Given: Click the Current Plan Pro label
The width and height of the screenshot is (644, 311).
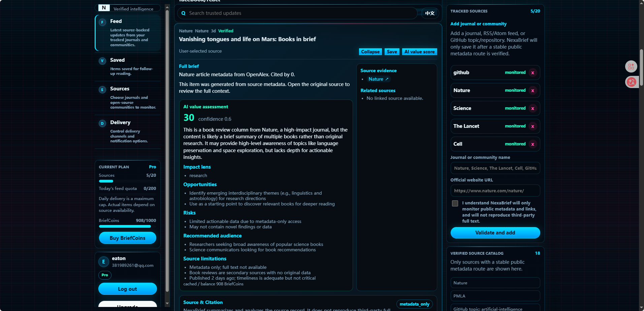Looking at the screenshot, I should (152, 167).
